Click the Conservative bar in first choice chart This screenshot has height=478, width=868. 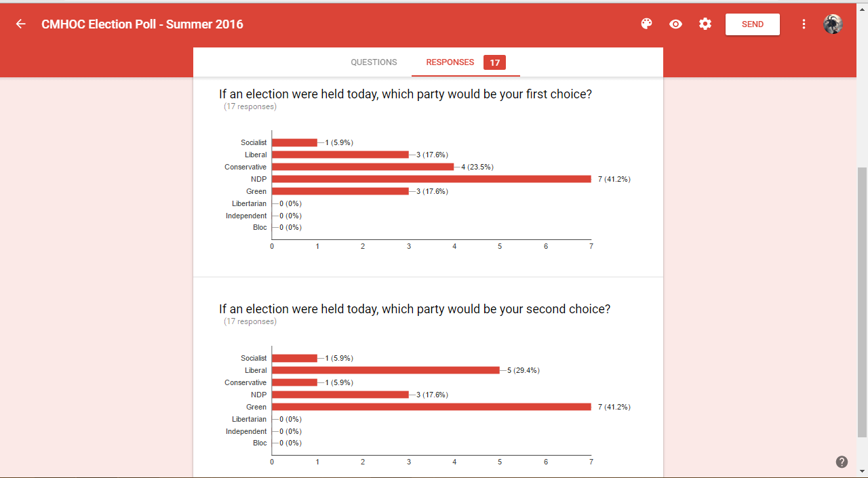pyautogui.click(x=363, y=167)
